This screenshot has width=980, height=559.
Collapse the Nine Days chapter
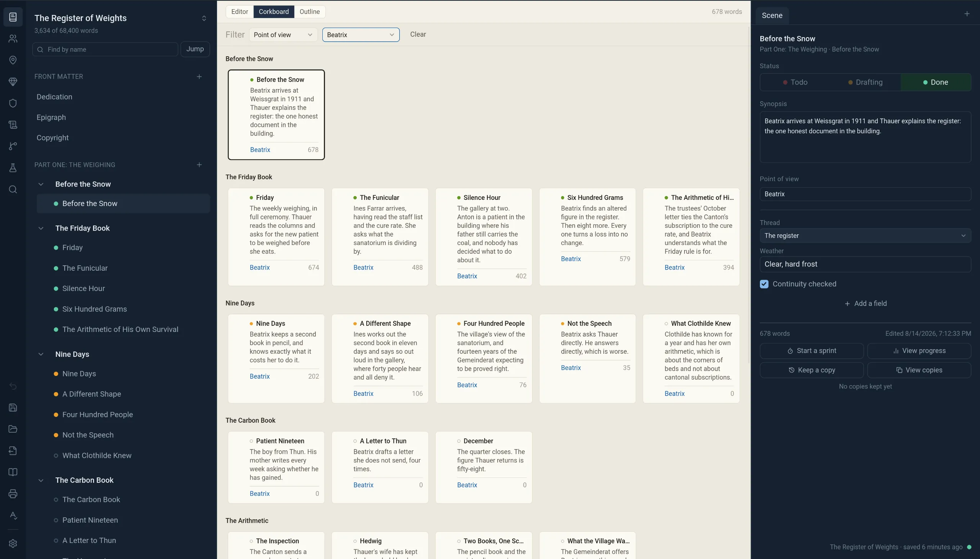[x=41, y=354]
